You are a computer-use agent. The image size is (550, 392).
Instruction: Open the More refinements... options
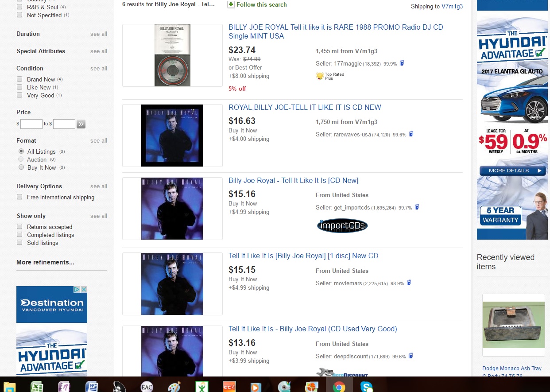(x=45, y=262)
